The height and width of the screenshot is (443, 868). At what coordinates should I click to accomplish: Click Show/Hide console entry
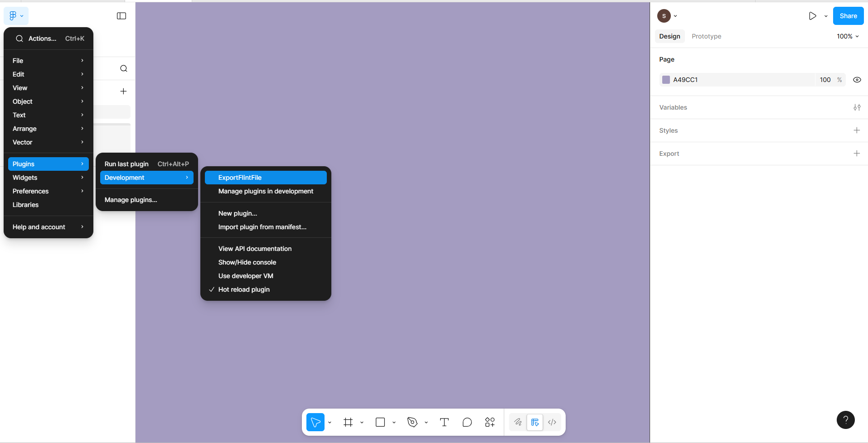tap(266, 262)
